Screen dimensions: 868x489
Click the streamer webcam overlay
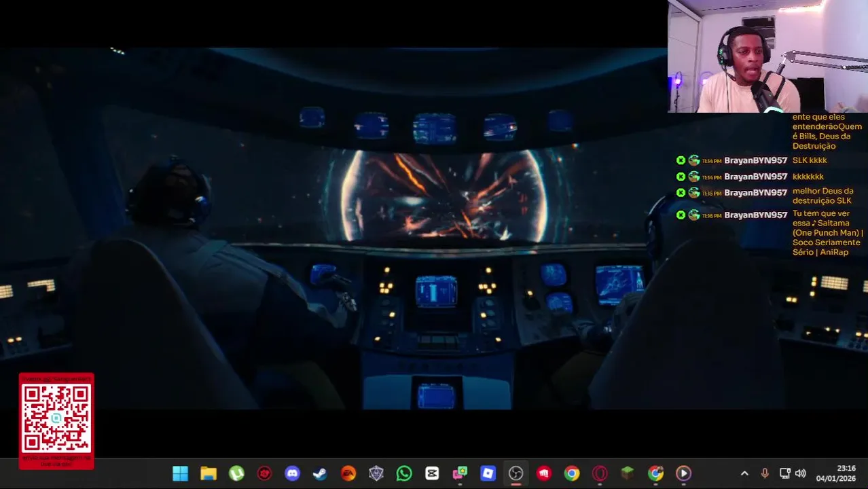pos(767,56)
